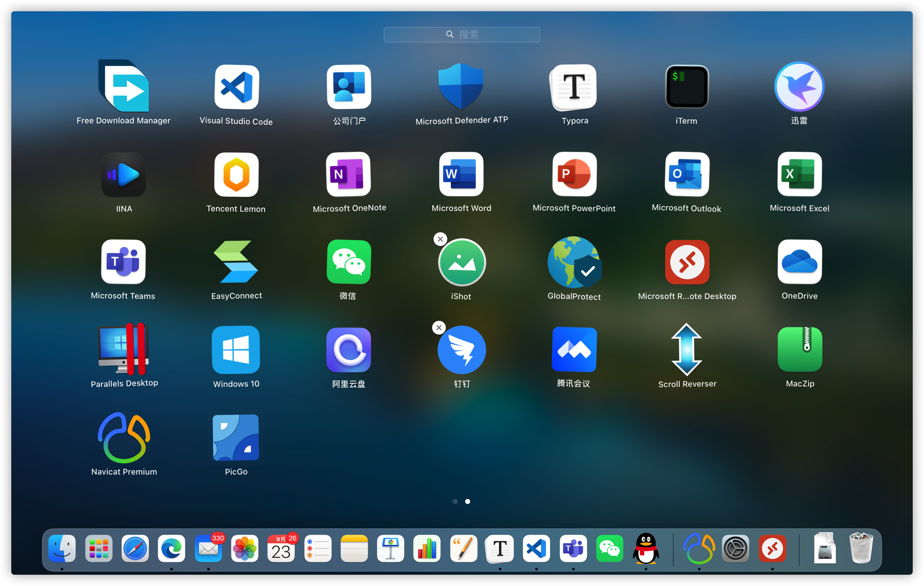Open Navicat Premium in the Dock
Viewport: 924px width, 586px height.
coord(699,548)
